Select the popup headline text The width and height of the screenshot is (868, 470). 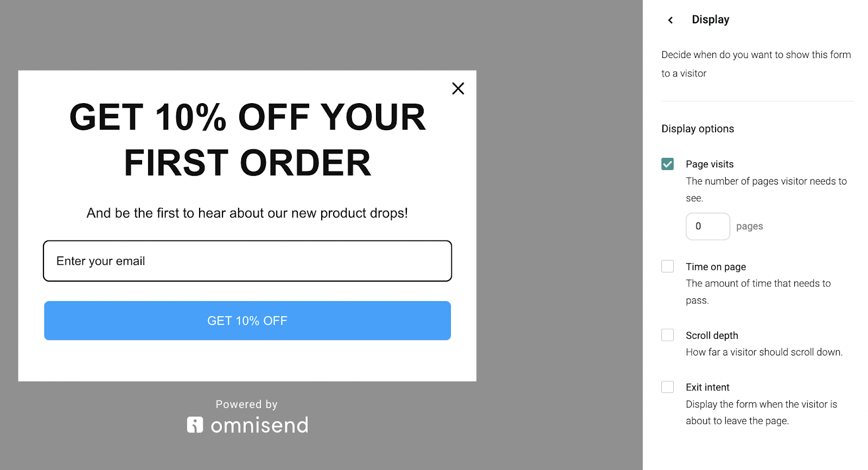pos(247,140)
